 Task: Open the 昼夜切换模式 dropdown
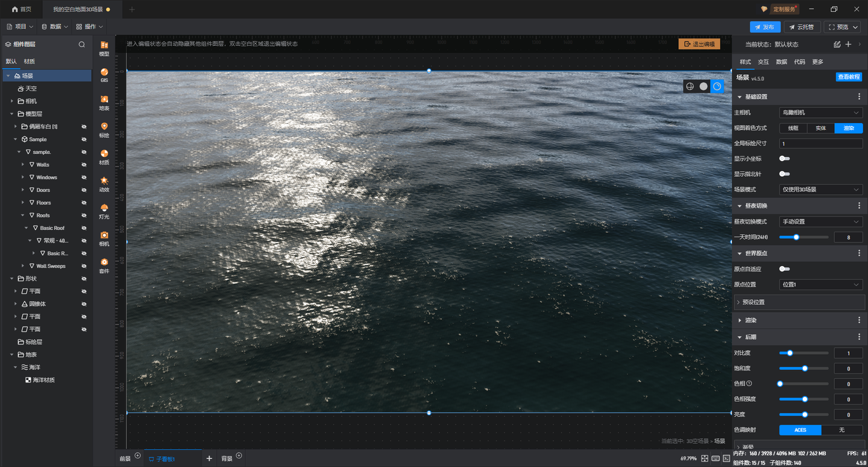(821, 221)
